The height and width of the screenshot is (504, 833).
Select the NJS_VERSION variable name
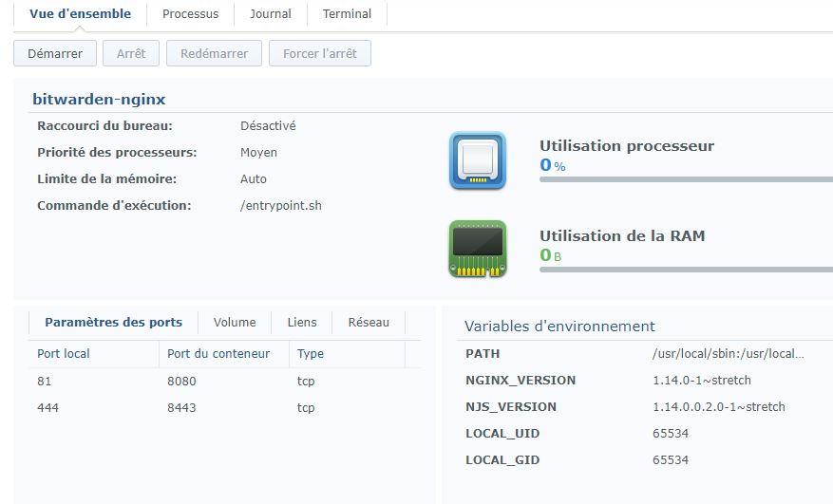511,407
